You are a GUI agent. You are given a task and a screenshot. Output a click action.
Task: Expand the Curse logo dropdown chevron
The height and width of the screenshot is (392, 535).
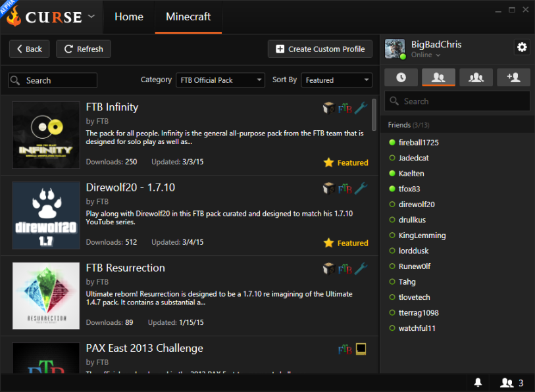(x=91, y=16)
